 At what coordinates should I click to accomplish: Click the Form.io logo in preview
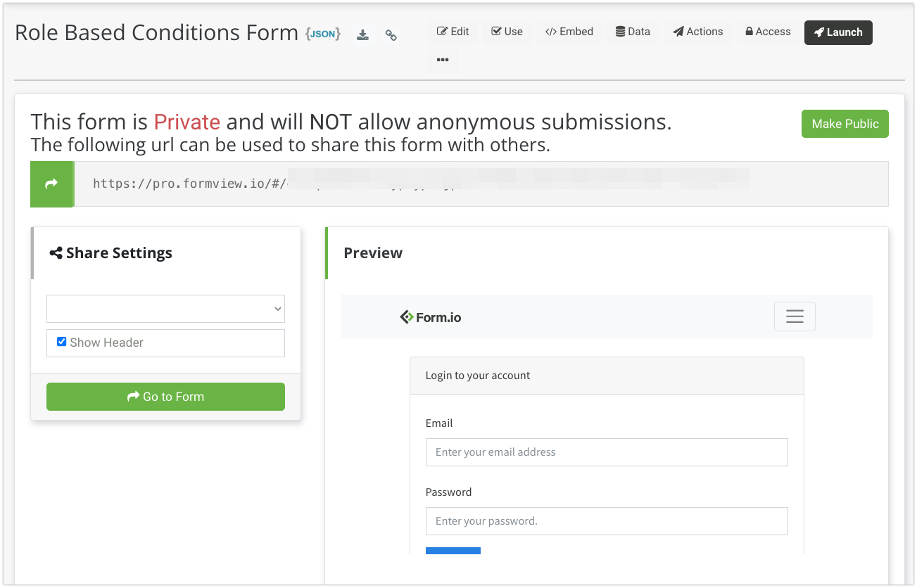pos(431,317)
